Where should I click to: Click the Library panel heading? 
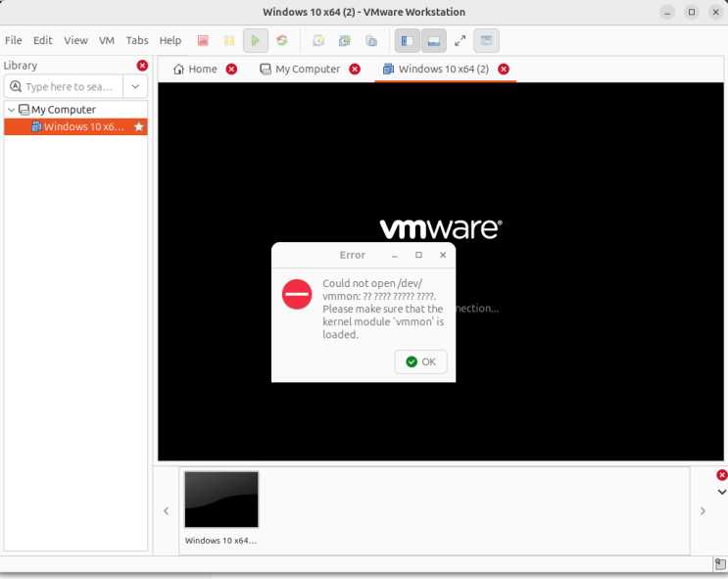point(21,66)
